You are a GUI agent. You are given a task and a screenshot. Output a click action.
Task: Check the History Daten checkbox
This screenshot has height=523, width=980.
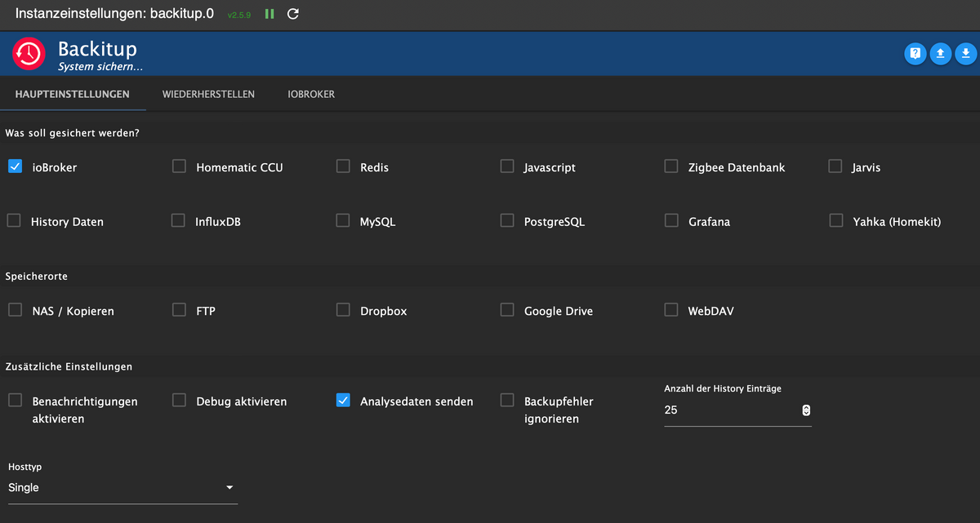click(14, 220)
